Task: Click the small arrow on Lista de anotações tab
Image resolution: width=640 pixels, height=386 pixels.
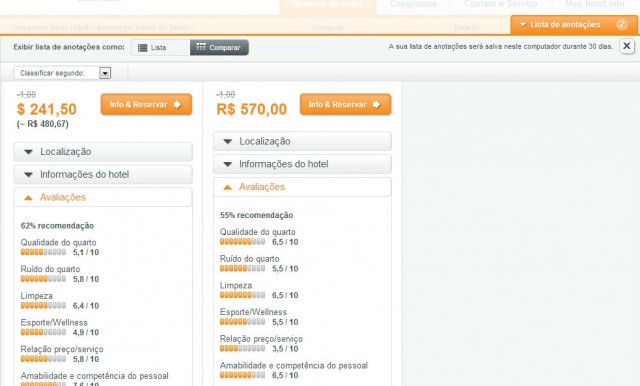Action: pos(523,25)
